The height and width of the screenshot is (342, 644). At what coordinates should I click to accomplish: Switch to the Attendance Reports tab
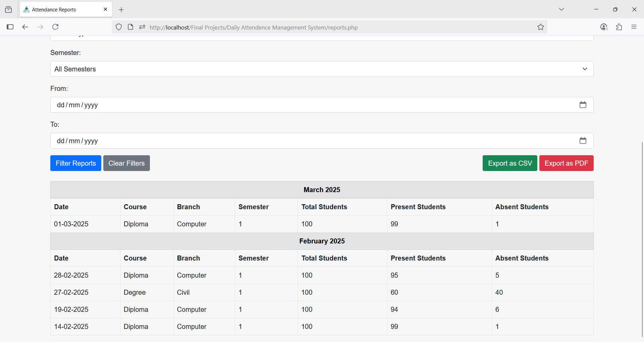pos(60,10)
